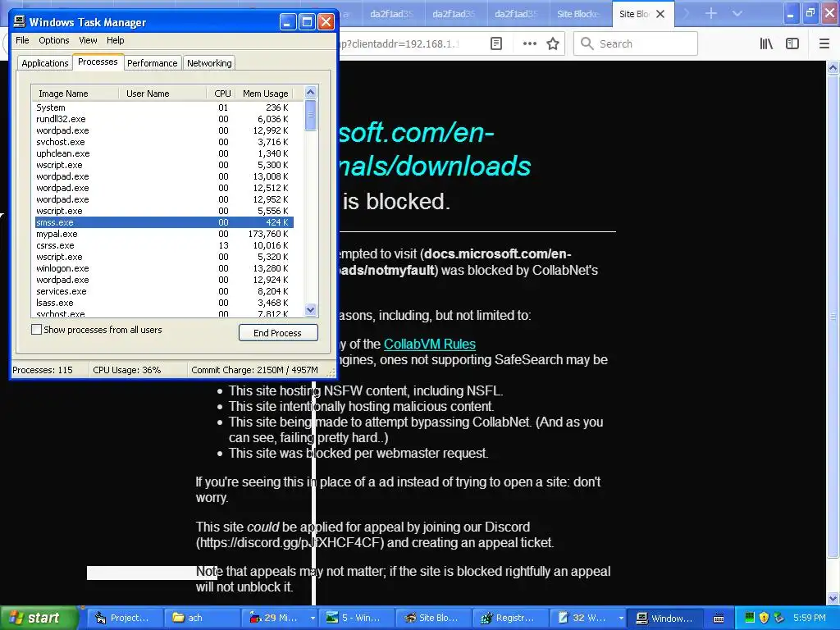Toggle 'Show processes from all users' checkbox

[36, 330]
